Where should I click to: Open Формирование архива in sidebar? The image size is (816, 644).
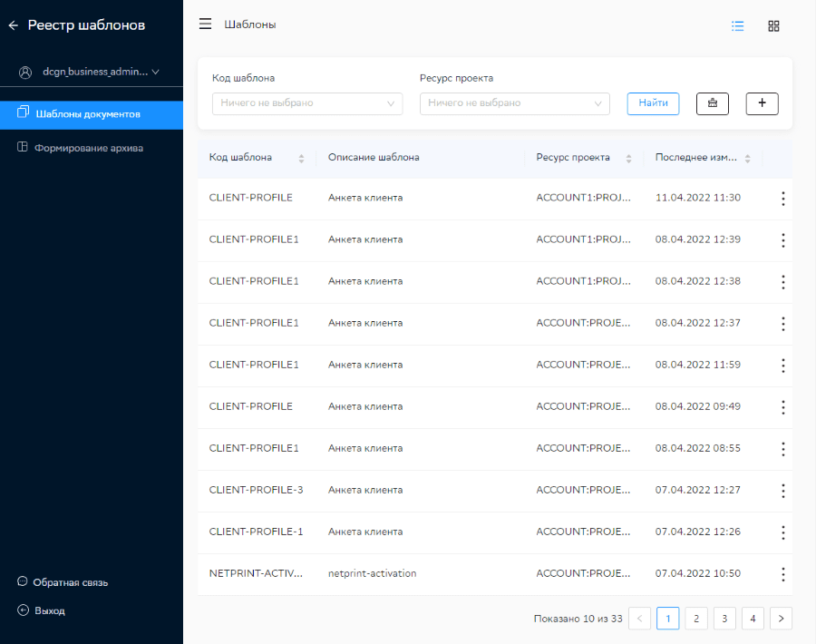(88, 147)
